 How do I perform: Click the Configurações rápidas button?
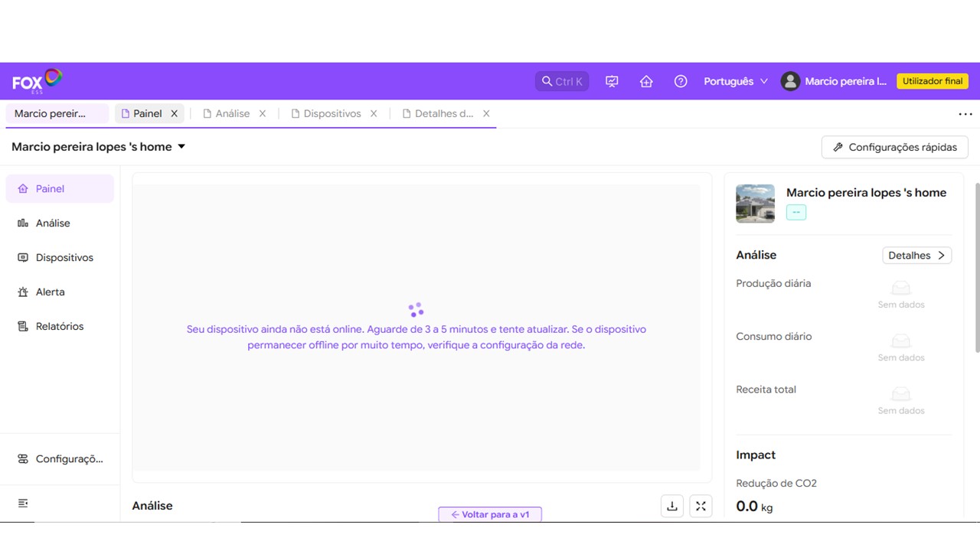click(894, 147)
